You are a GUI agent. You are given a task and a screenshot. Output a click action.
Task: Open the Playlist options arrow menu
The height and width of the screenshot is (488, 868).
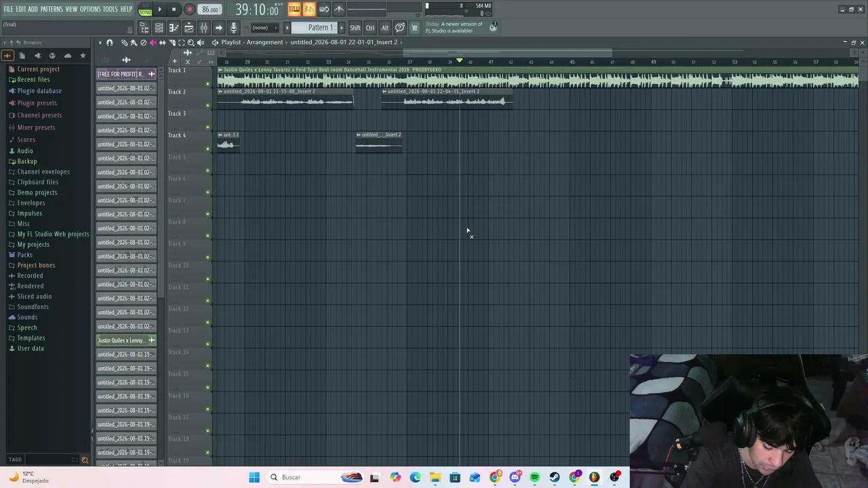(x=100, y=43)
